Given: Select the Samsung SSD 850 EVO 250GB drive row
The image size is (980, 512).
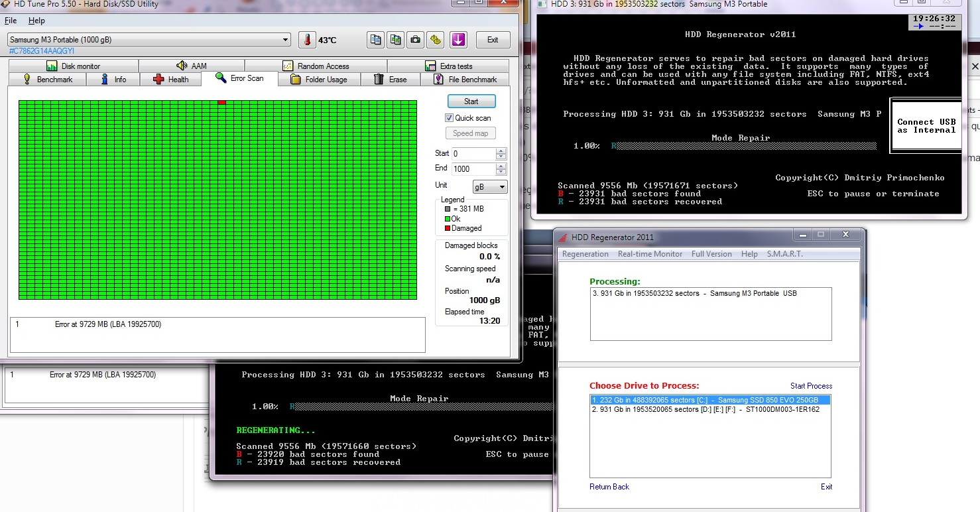Looking at the screenshot, I should 710,400.
